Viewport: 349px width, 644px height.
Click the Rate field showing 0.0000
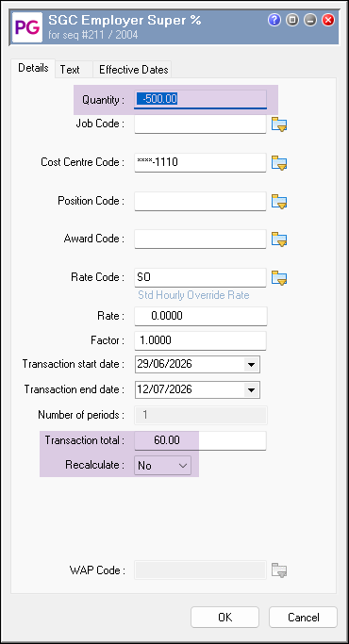pos(201,316)
